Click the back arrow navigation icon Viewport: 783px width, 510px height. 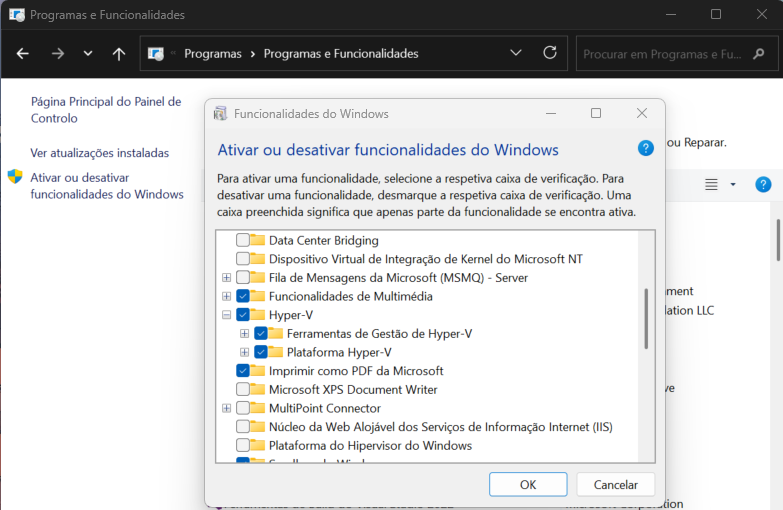point(23,53)
